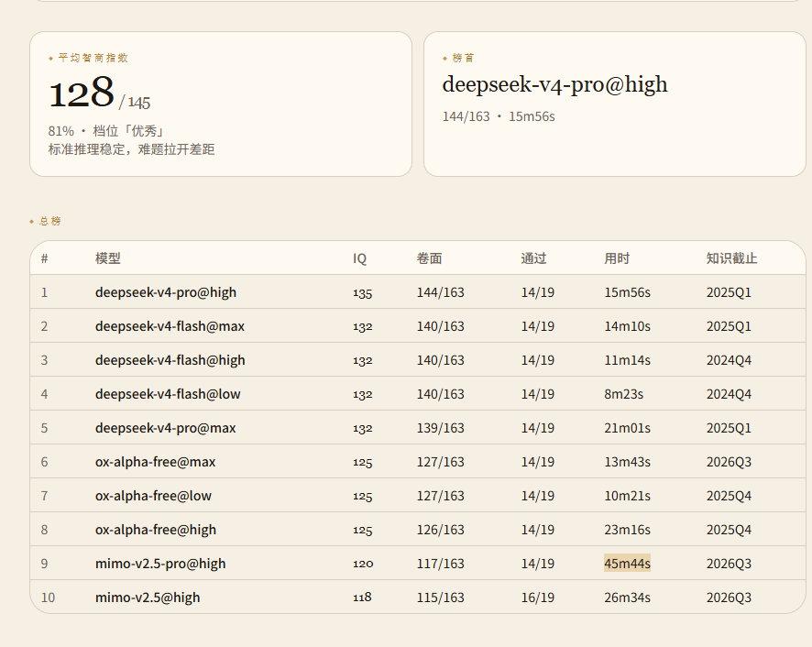Click the 平均智商指数 card label

click(x=93, y=58)
